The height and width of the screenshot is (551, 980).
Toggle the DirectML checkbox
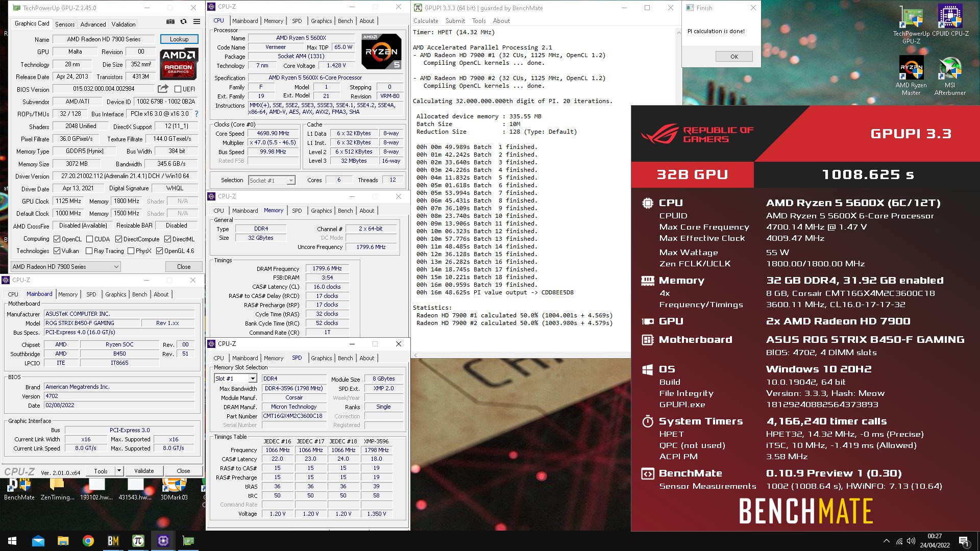coord(167,239)
